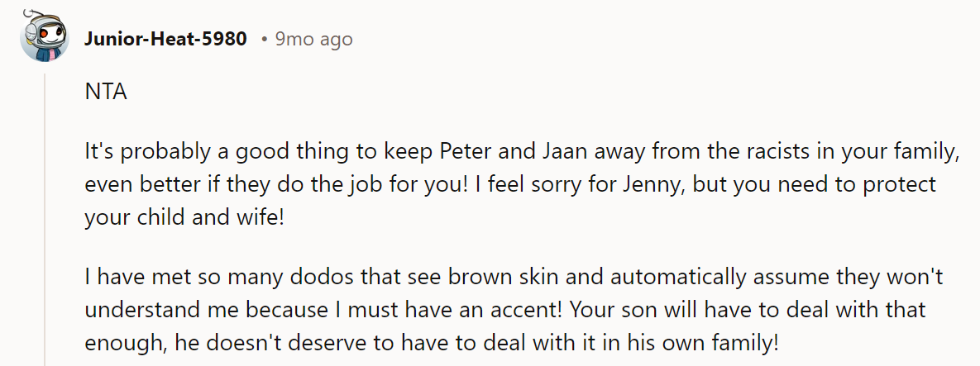Image resolution: width=980 pixels, height=366 pixels.
Task: Click the Junior-Heat-5980 avatar icon
Action: (43, 38)
